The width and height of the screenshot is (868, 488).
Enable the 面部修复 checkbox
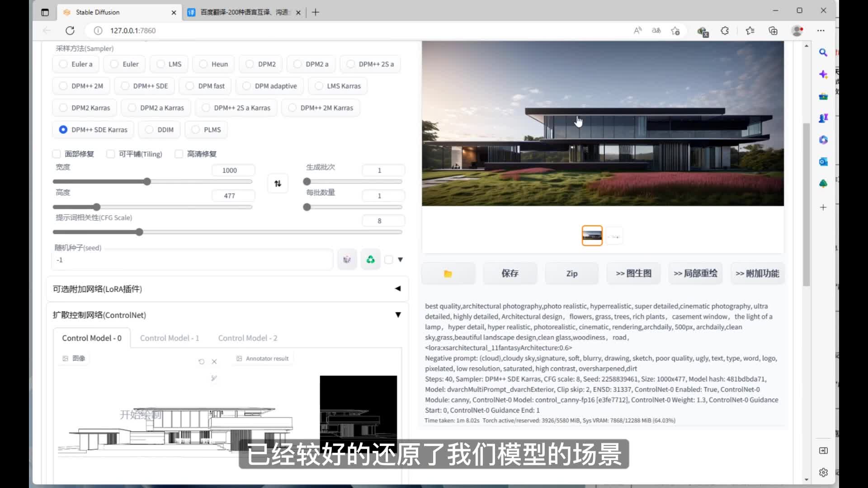pyautogui.click(x=57, y=154)
